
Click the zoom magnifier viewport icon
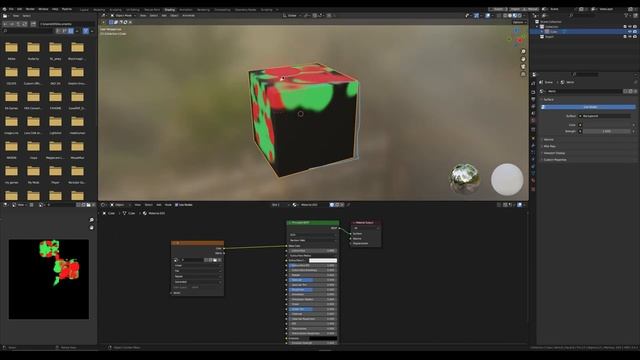coord(523,51)
